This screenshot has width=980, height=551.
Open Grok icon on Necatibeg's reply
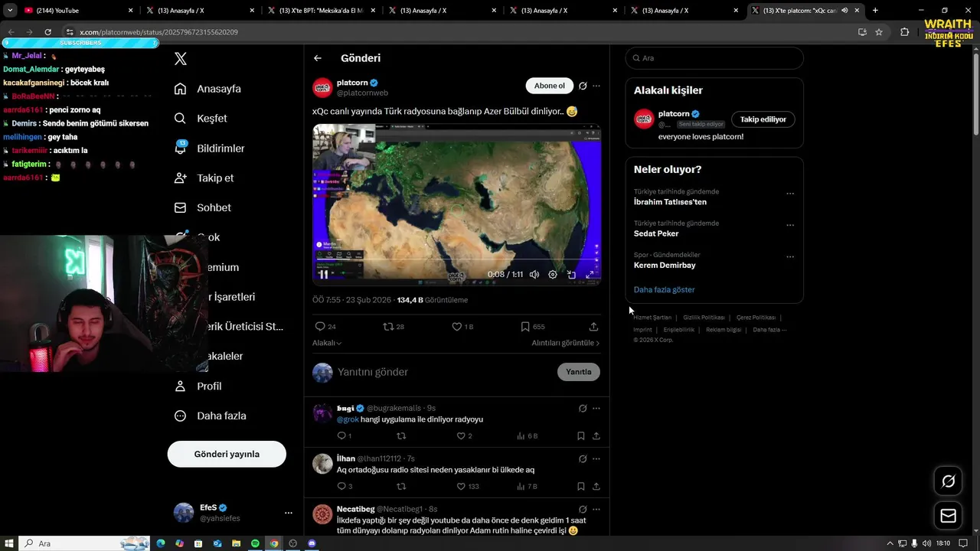click(583, 509)
